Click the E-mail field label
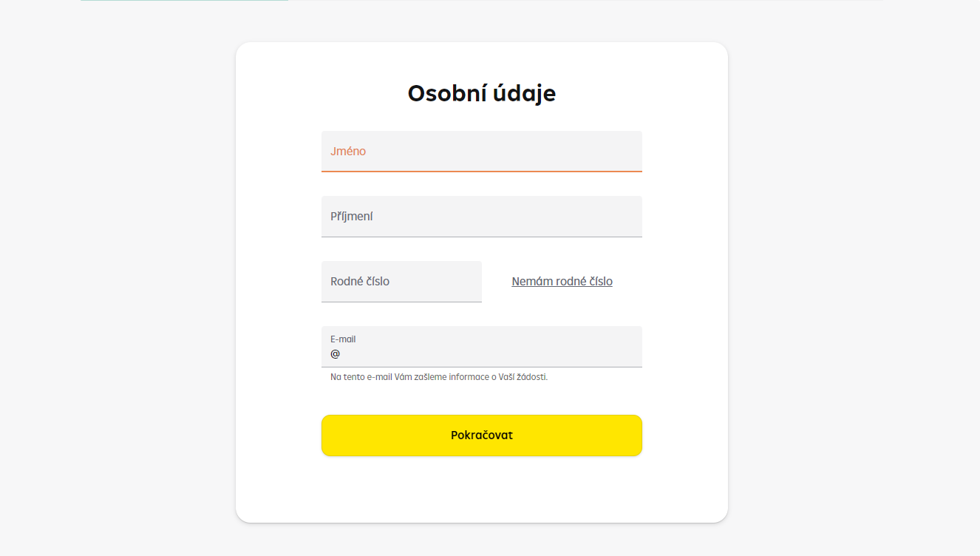This screenshot has width=980, height=556. pos(342,339)
